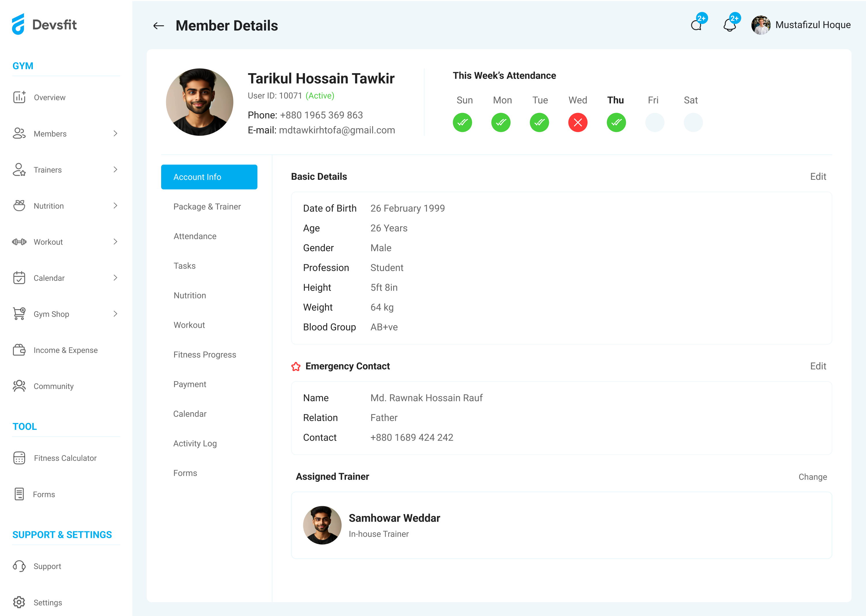The width and height of the screenshot is (866, 616).
Task: Click trainer Samhowar Weddar's profile photo
Action: (322, 525)
